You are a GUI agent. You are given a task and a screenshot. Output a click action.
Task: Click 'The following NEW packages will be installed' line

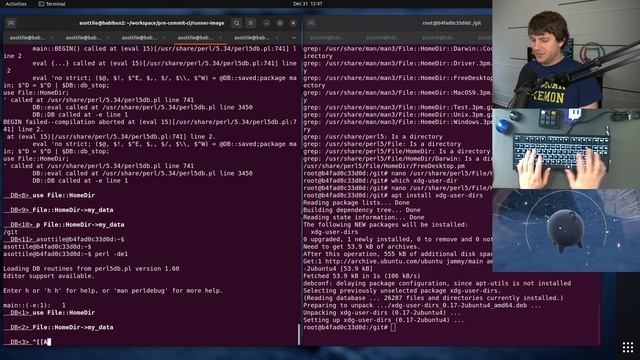(x=386, y=225)
